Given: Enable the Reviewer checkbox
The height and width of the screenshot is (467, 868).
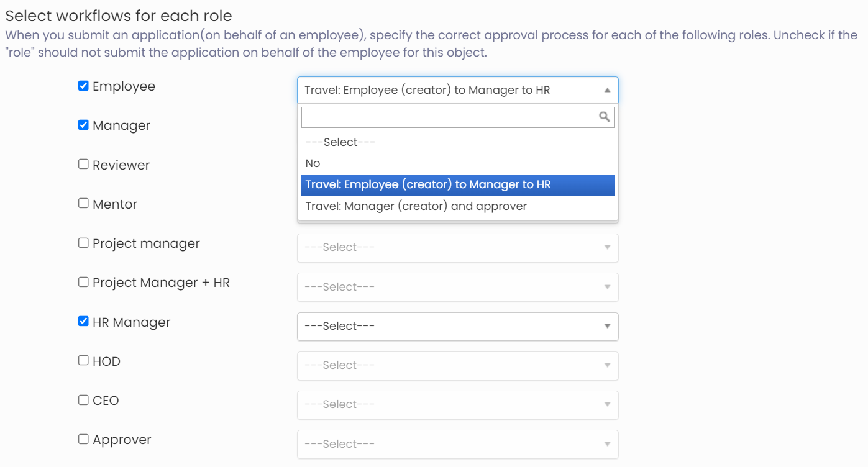Looking at the screenshot, I should (83, 164).
